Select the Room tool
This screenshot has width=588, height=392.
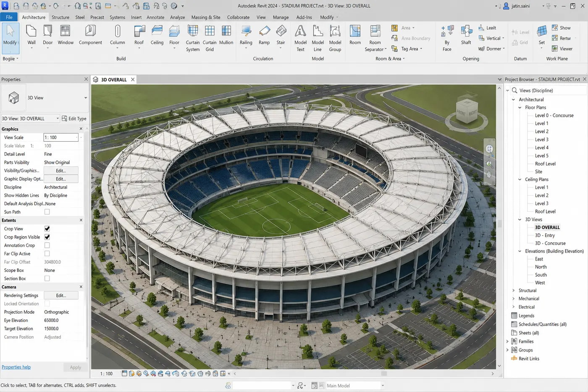(x=355, y=35)
